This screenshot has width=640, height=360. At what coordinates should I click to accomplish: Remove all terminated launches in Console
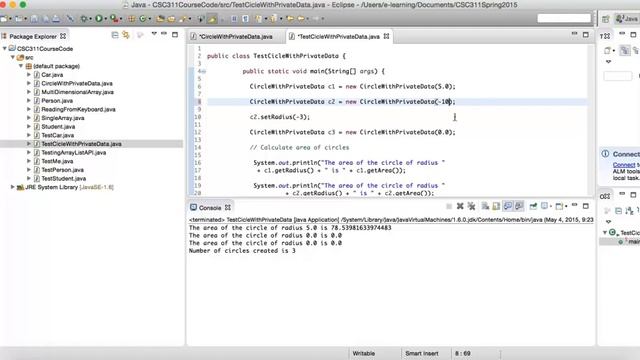[471, 207]
